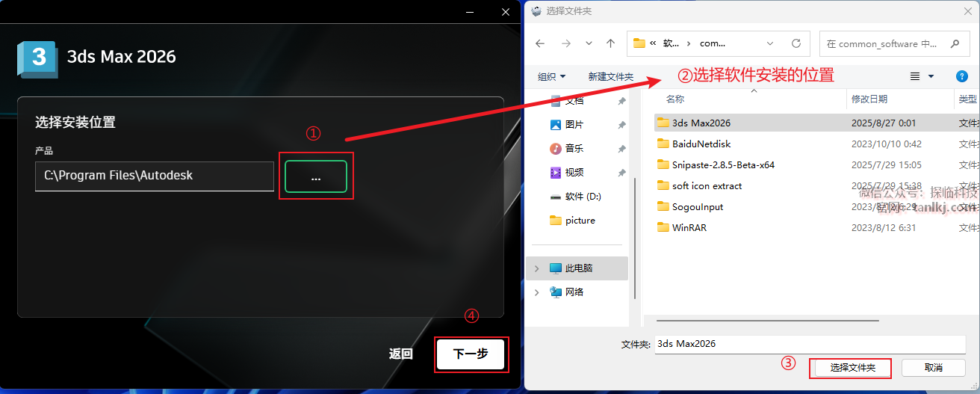Click the common_software breadcrumb segment
This screenshot has height=394, width=980.
click(713, 43)
